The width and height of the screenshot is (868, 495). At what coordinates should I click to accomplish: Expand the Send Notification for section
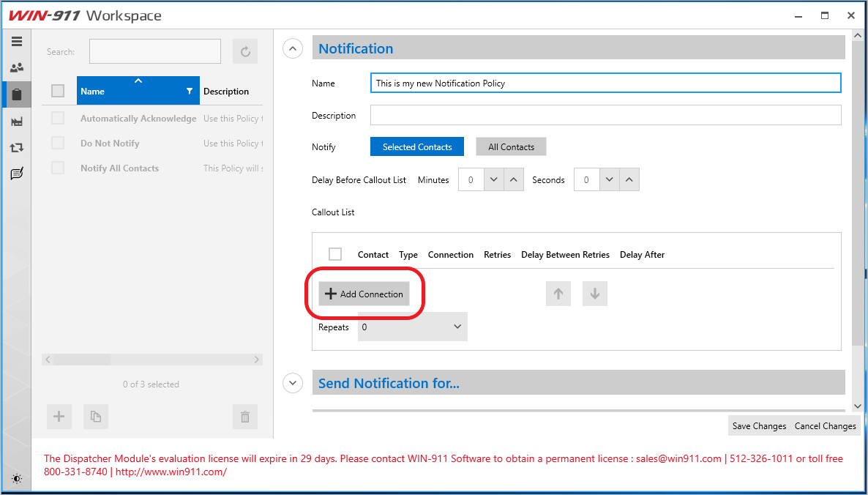pos(293,383)
